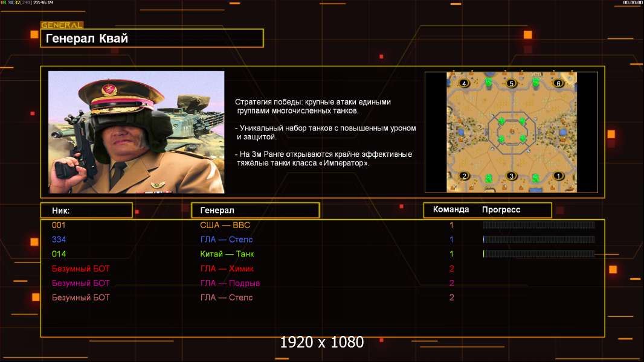Select start position marker 6 on the map
This screenshot has width=644, height=362.
tap(558, 83)
